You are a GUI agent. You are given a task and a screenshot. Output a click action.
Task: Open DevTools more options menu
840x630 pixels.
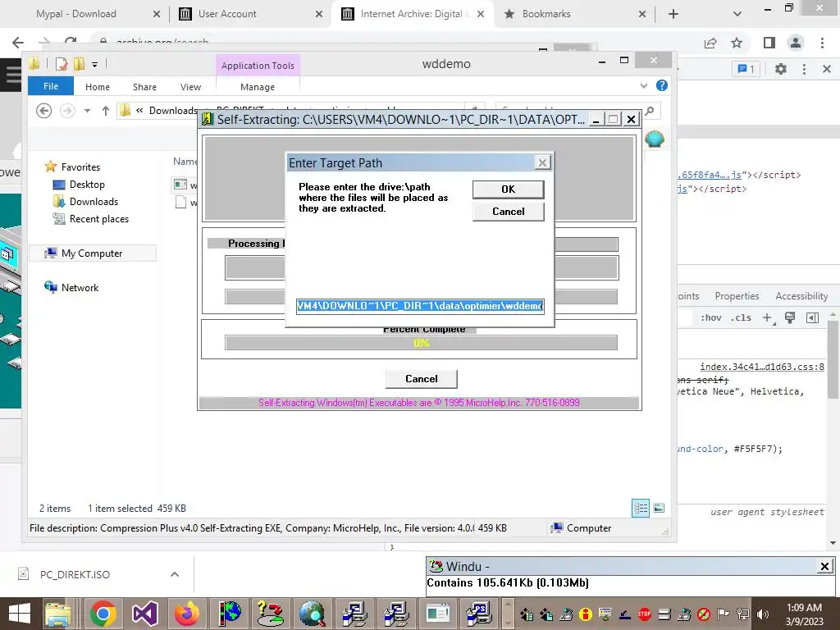804,69
